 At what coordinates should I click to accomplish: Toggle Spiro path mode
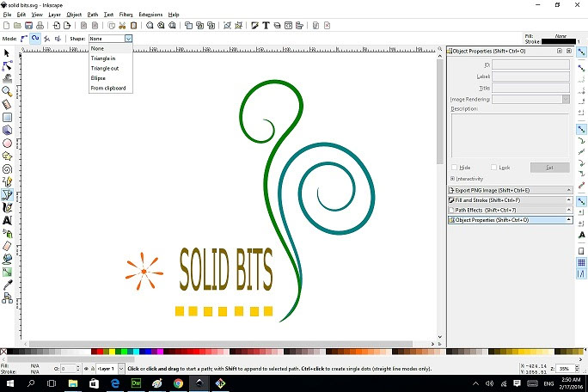tap(35, 39)
